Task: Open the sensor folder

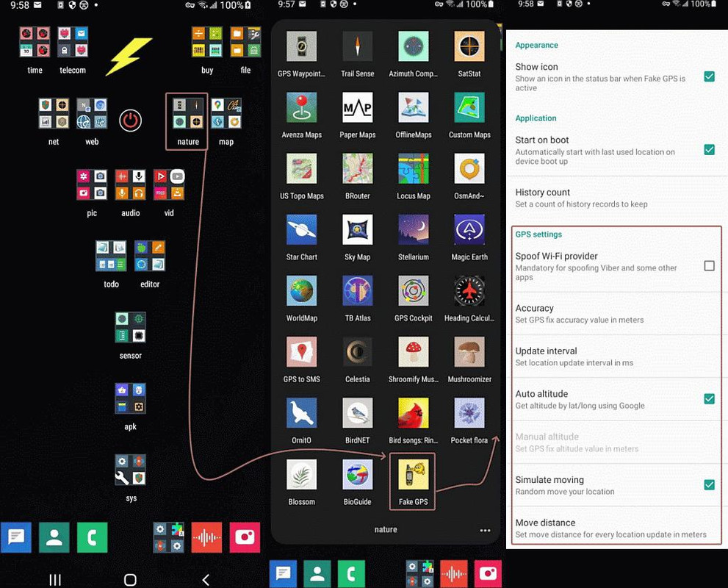Action: pyautogui.click(x=130, y=327)
